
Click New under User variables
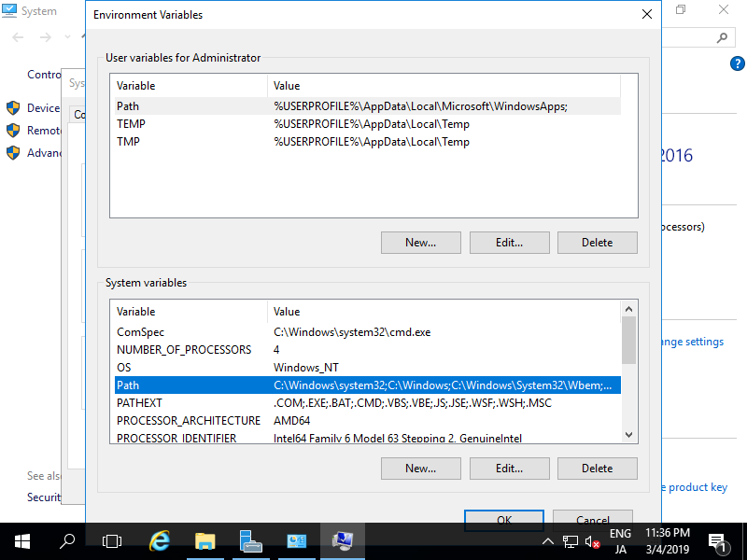click(420, 242)
